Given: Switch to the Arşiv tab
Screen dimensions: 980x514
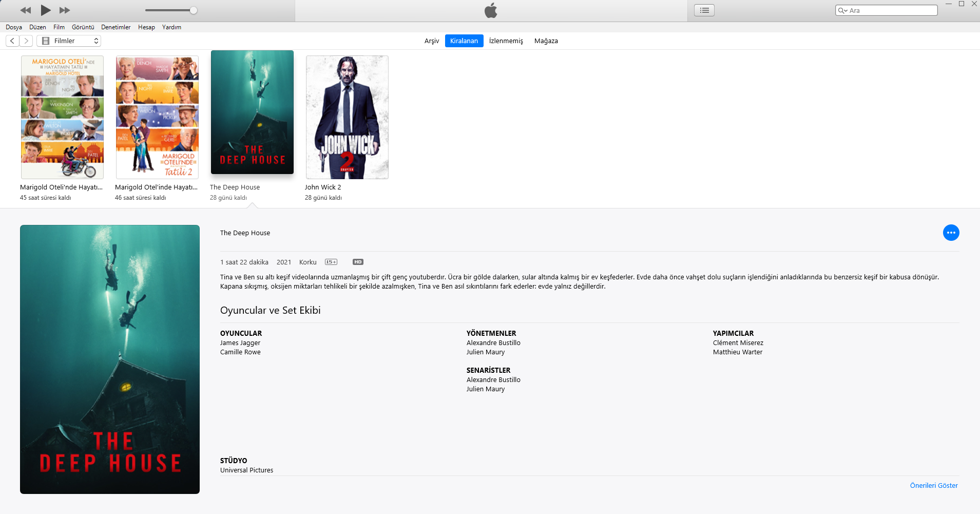Looking at the screenshot, I should coord(432,41).
